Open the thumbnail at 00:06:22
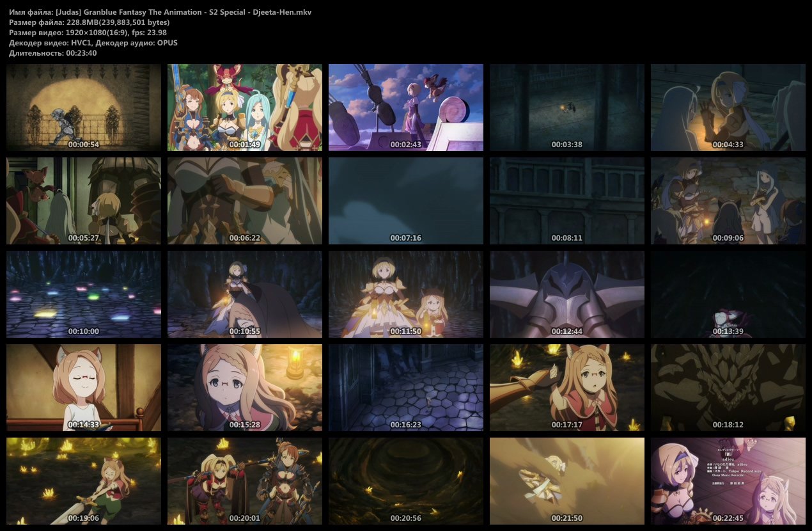Viewport: 812px width, 531px height. point(245,201)
